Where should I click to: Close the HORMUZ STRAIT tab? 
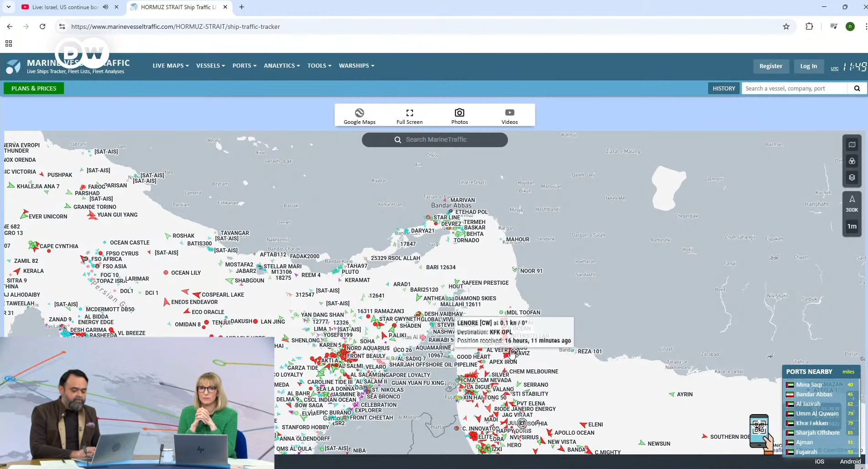coord(225,7)
